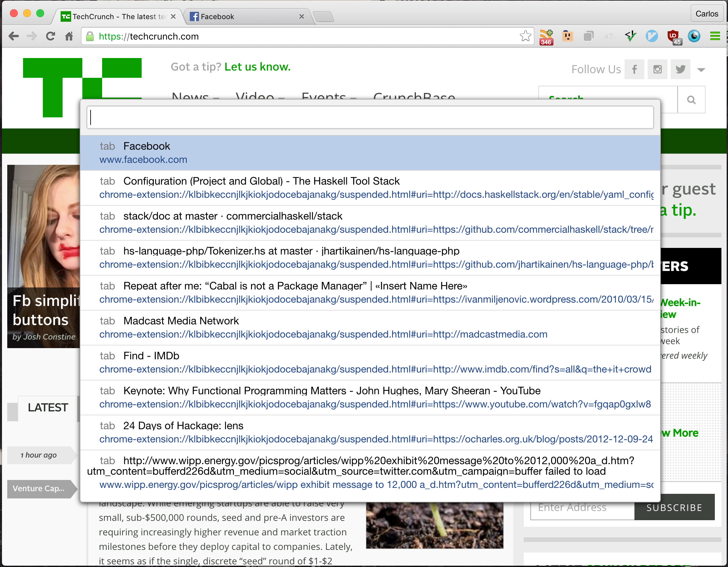Open the RSS extension showing 346
Screen dimensions: 728x567
tap(546, 37)
